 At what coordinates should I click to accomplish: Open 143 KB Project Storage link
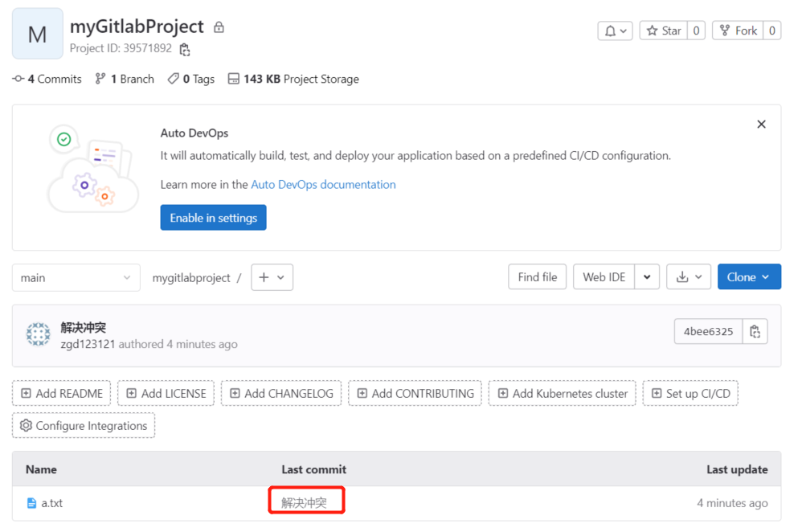[x=293, y=79]
